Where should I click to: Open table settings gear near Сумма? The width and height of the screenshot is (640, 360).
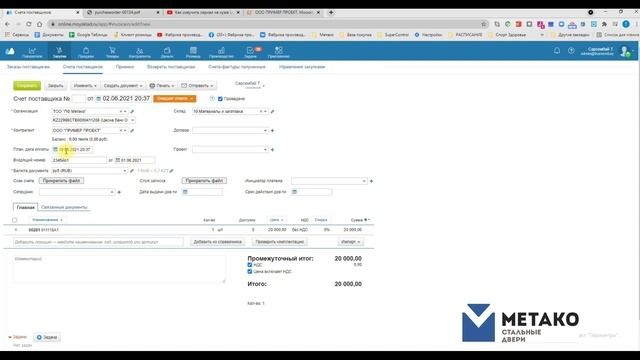367,220
